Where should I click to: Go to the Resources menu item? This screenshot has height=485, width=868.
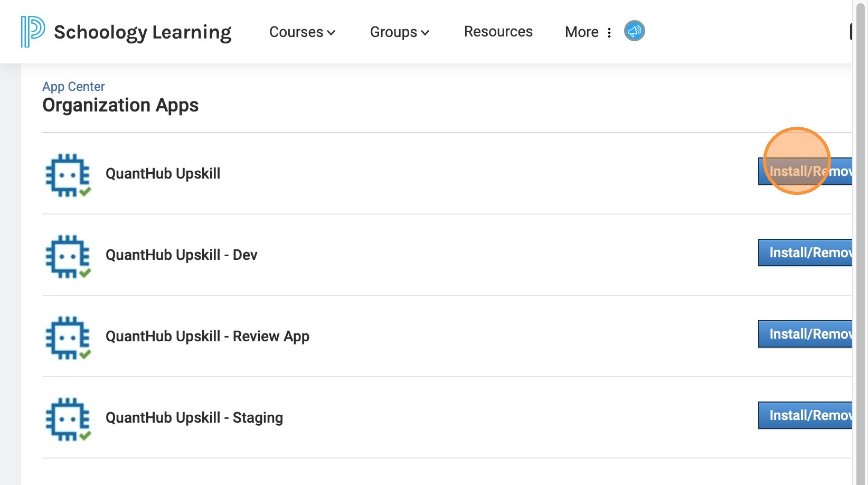pos(498,32)
